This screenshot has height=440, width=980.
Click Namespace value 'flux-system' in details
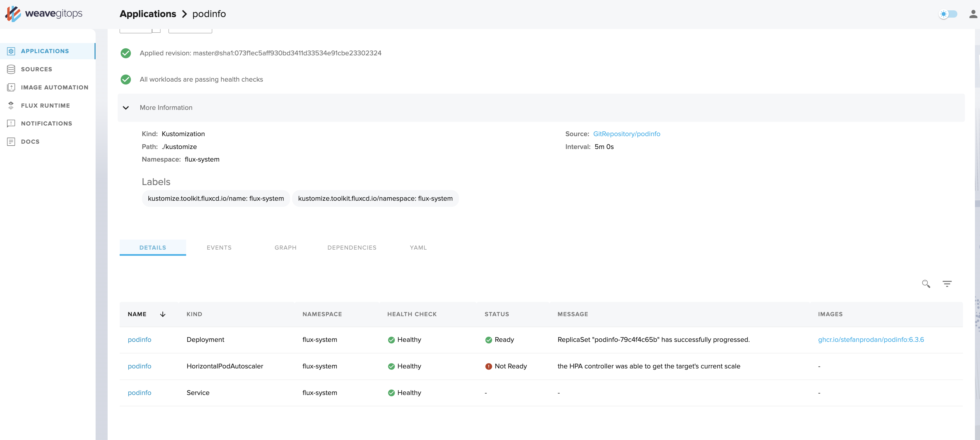point(202,160)
